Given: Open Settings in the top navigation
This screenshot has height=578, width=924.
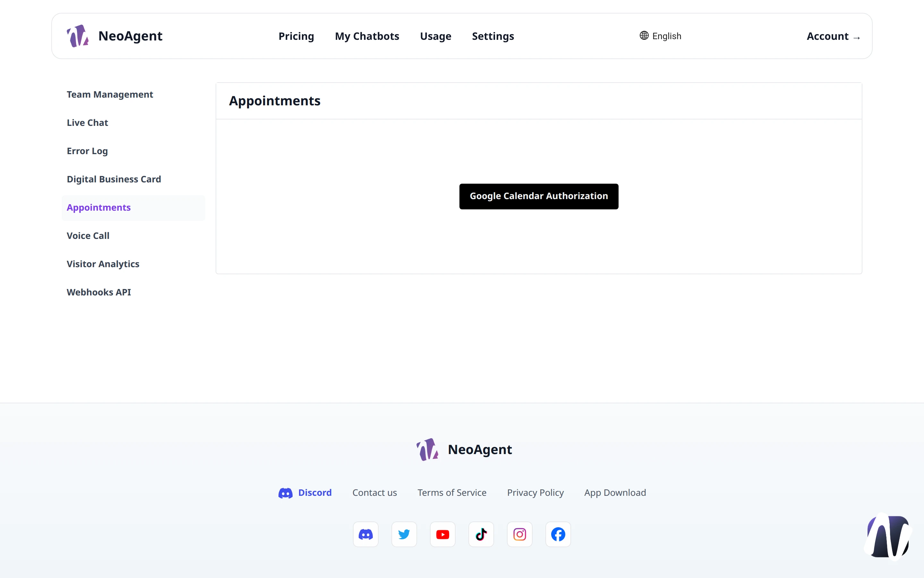Looking at the screenshot, I should pos(493,36).
